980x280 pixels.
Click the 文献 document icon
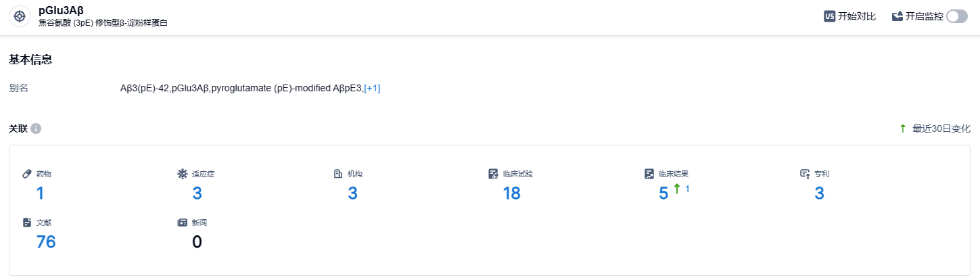(x=27, y=223)
